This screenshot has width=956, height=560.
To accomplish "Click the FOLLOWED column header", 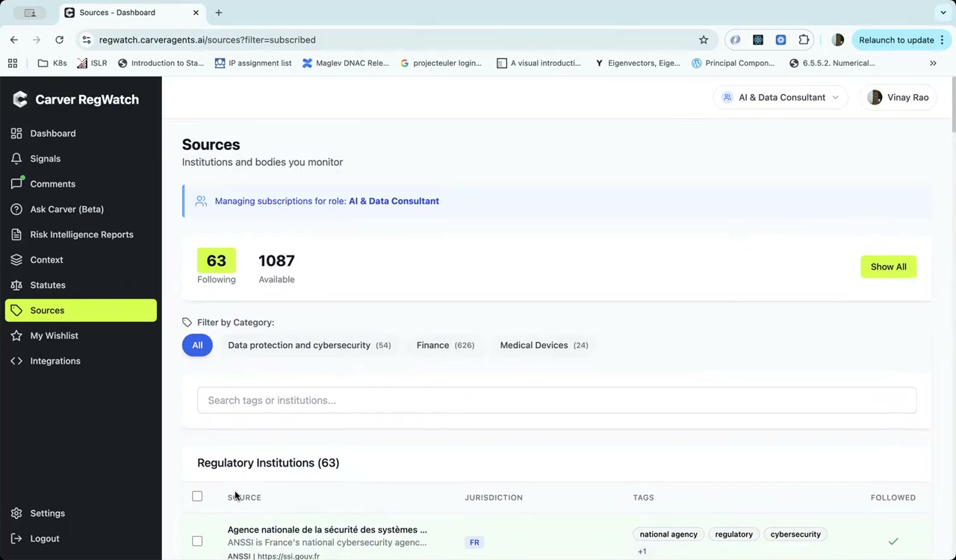I will 893,498.
